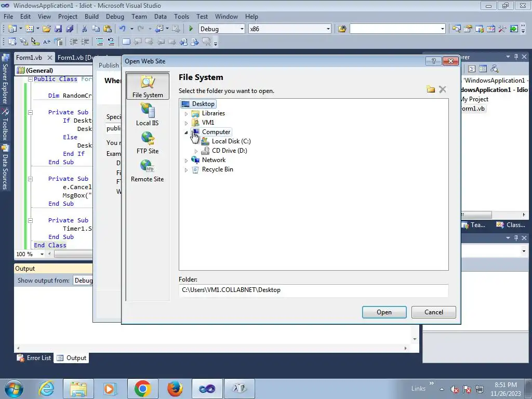
Task: Click the Toggle Bookmark toolbar icon
Action: pyautogui.click(x=126, y=42)
